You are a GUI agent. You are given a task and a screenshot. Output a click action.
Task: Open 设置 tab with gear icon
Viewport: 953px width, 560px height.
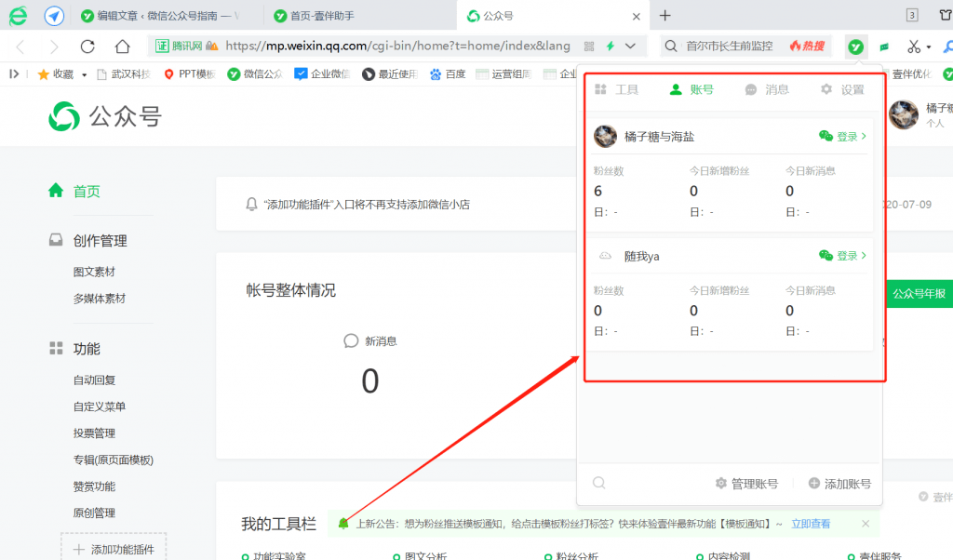point(841,89)
